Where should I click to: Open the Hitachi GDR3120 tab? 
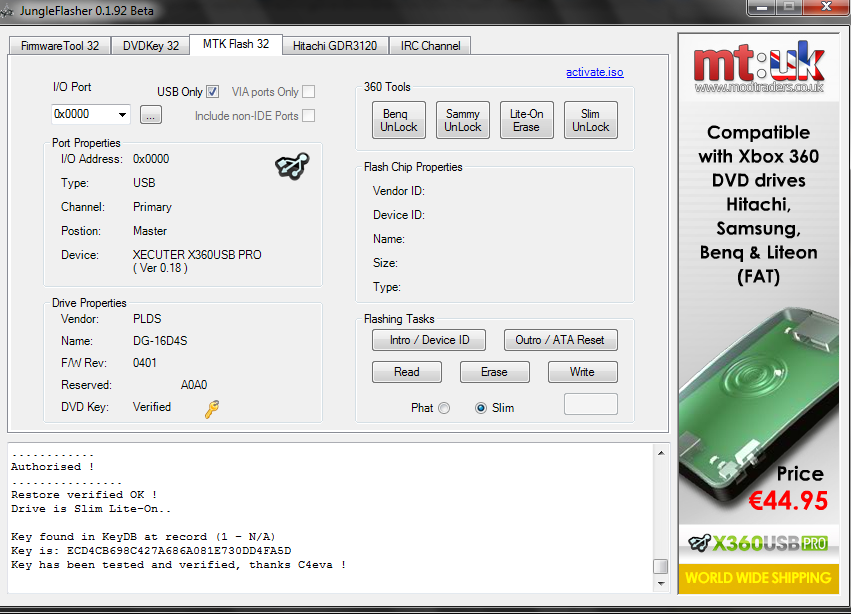point(335,46)
